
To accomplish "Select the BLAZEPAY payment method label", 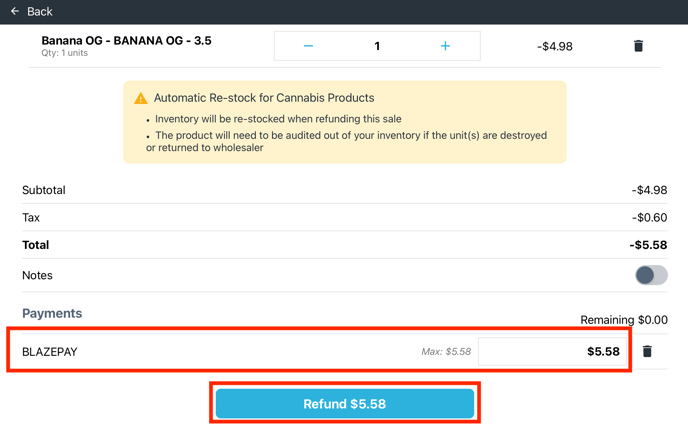I will [50, 352].
